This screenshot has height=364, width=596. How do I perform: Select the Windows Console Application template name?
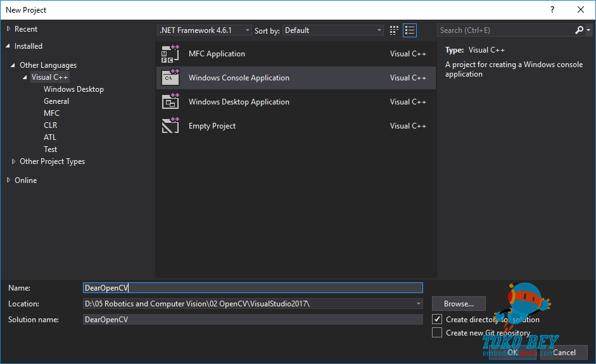[x=239, y=78]
